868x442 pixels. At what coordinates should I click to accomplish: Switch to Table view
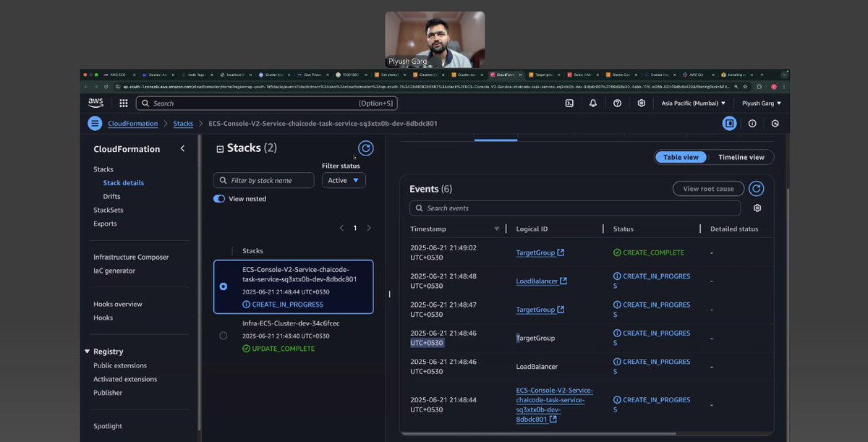[x=681, y=157]
